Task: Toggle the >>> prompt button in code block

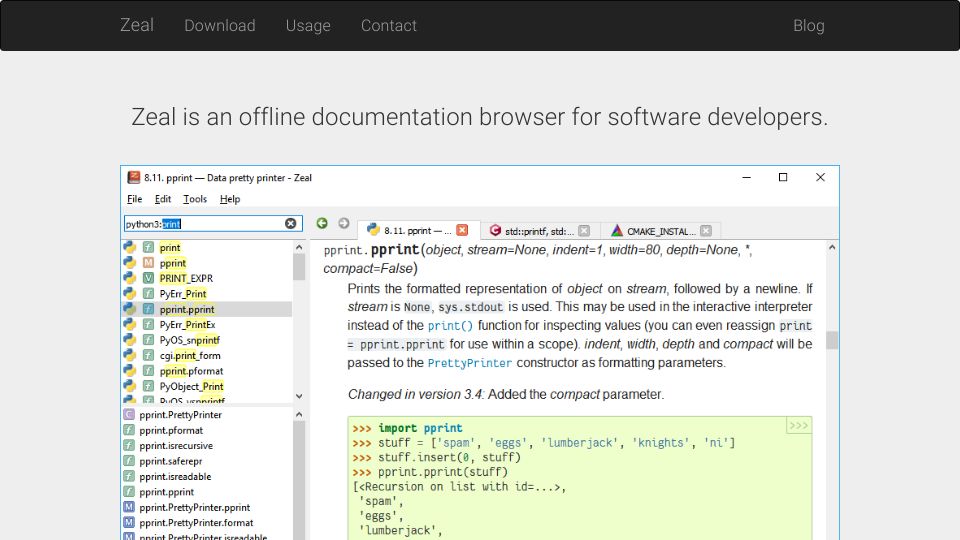Action: coord(798,426)
